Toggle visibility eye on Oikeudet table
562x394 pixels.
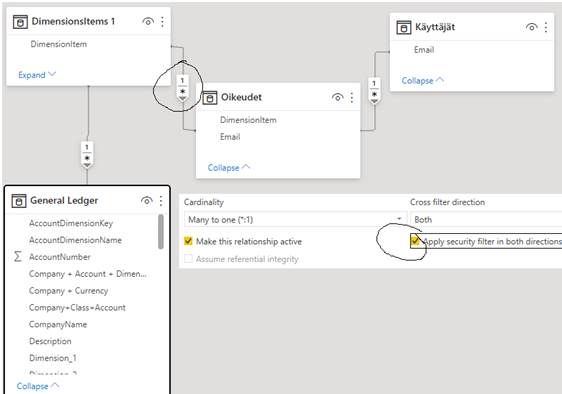coord(337,97)
